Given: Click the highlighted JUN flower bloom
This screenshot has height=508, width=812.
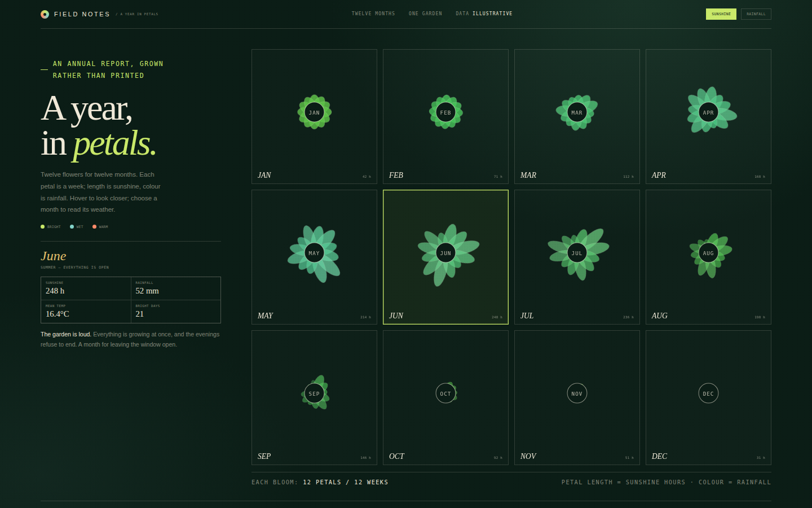Looking at the screenshot, I should pyautogui.click(x=447, y=254).
